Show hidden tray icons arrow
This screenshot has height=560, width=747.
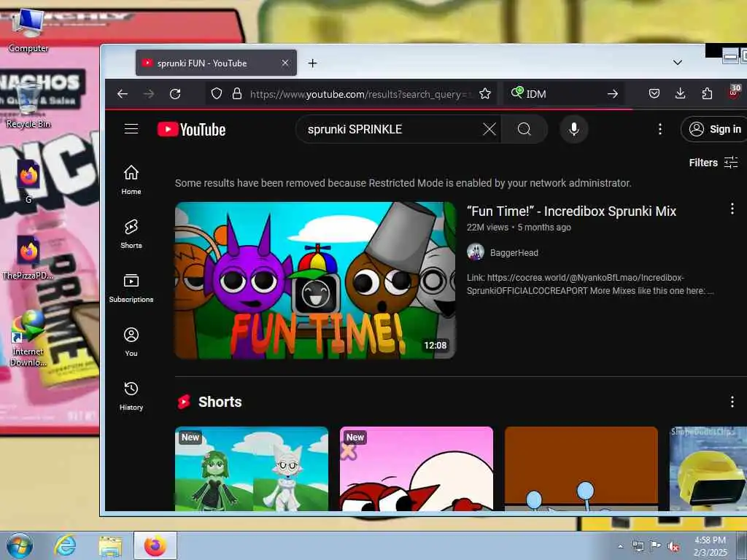coord(620,546)
